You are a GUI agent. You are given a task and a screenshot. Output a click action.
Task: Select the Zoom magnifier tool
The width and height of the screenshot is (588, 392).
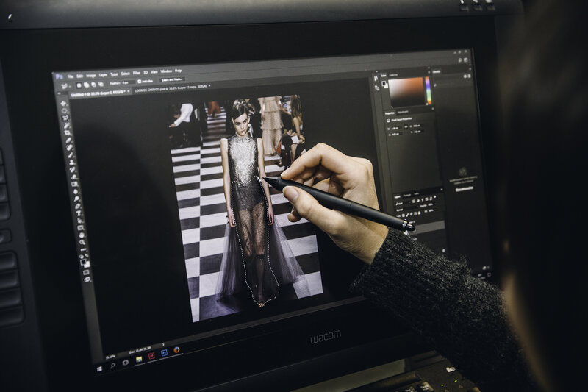(82, 242)
